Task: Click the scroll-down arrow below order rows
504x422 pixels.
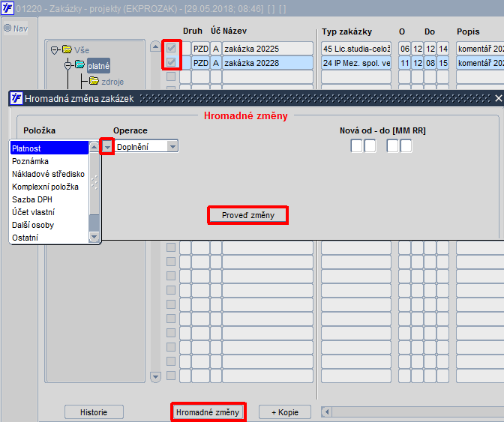Action: click(x=156, y=376)
